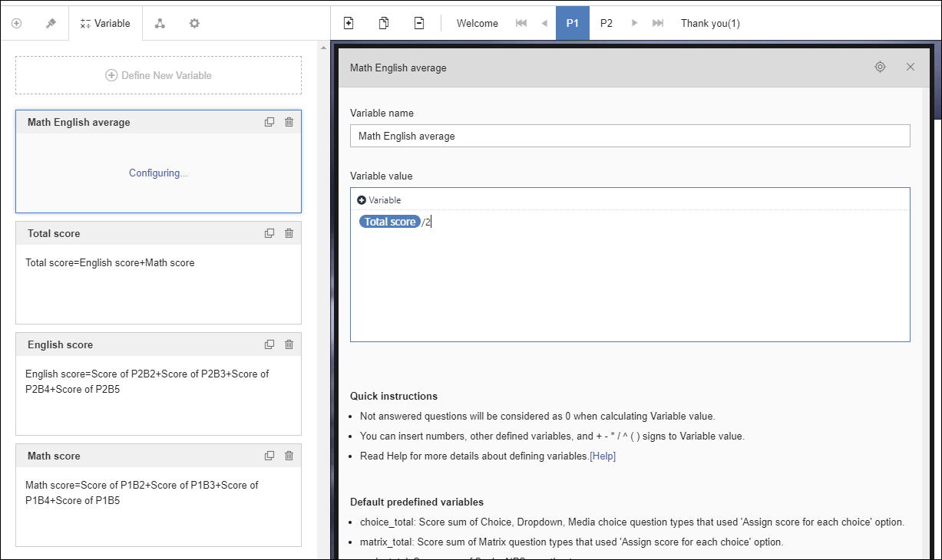Duplicate the Total score variable
Screen dimensions: 942x560
coord(269,233)
